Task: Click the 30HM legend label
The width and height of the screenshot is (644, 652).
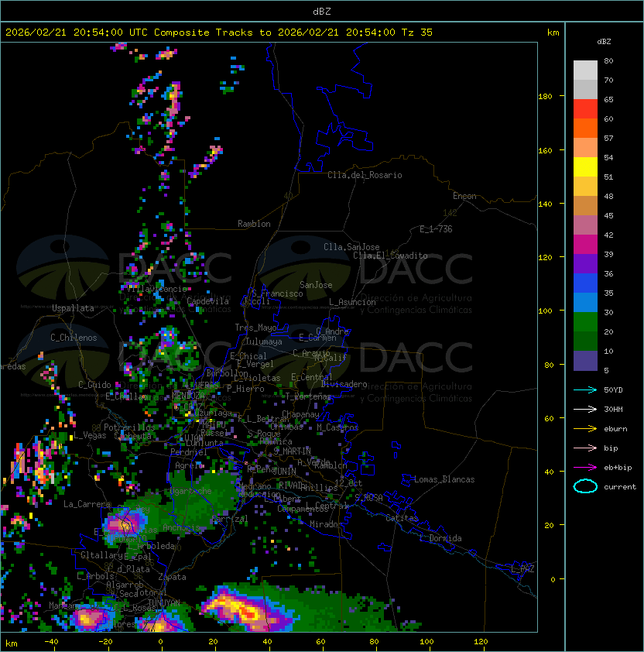Action: point(613,409)
